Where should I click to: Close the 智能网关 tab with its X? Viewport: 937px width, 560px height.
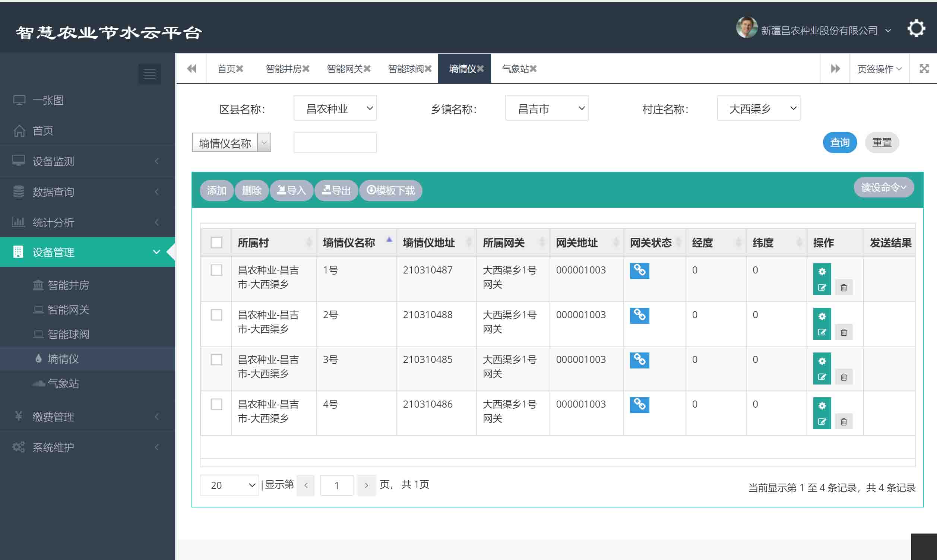(x=367, y=69)
